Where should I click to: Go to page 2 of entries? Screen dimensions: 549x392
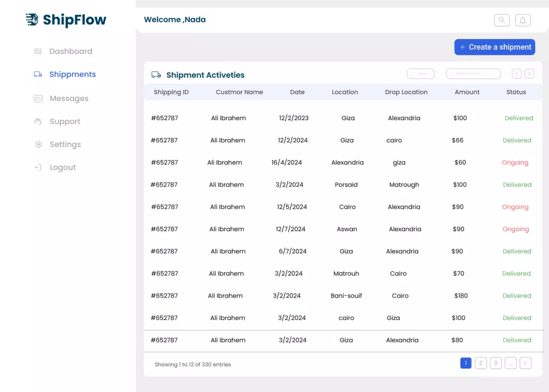480,363
